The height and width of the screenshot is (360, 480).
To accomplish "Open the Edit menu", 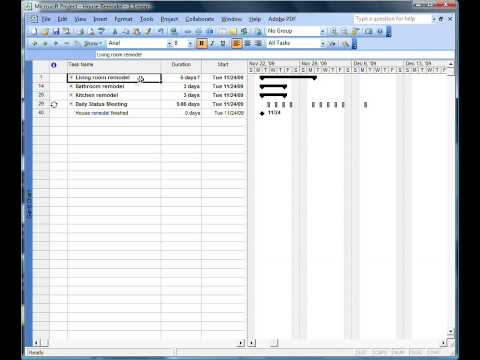I will [62, 19].
